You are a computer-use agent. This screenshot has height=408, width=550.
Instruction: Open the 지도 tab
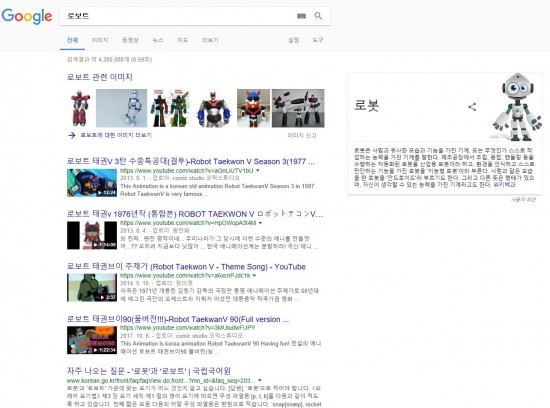182,40
